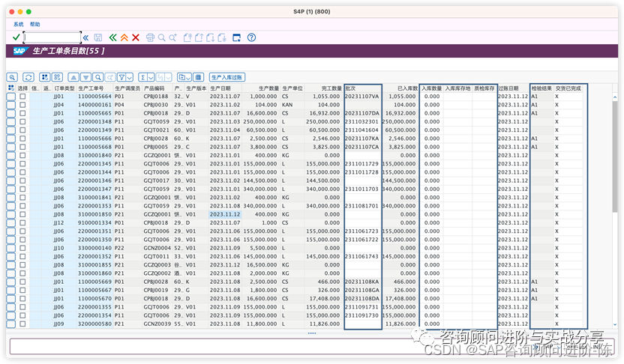
Task: Go to previous page icon
Action: (199, 37)
